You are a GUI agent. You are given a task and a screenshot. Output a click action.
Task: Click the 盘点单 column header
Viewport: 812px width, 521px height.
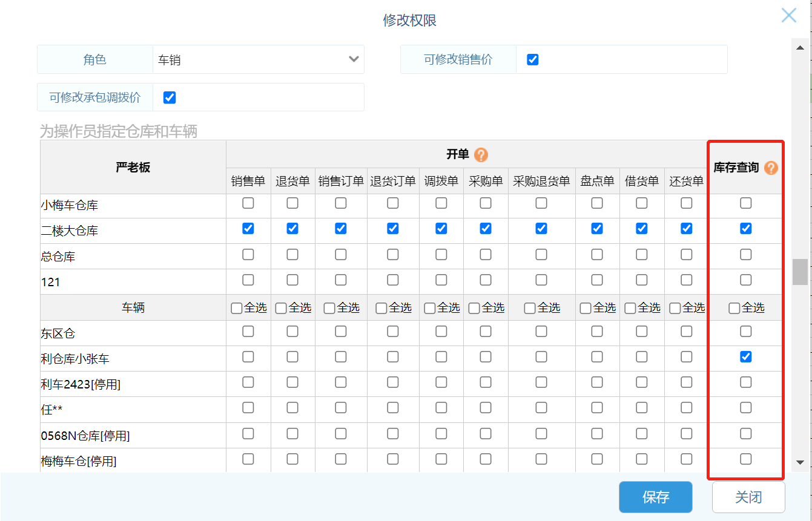597,181
